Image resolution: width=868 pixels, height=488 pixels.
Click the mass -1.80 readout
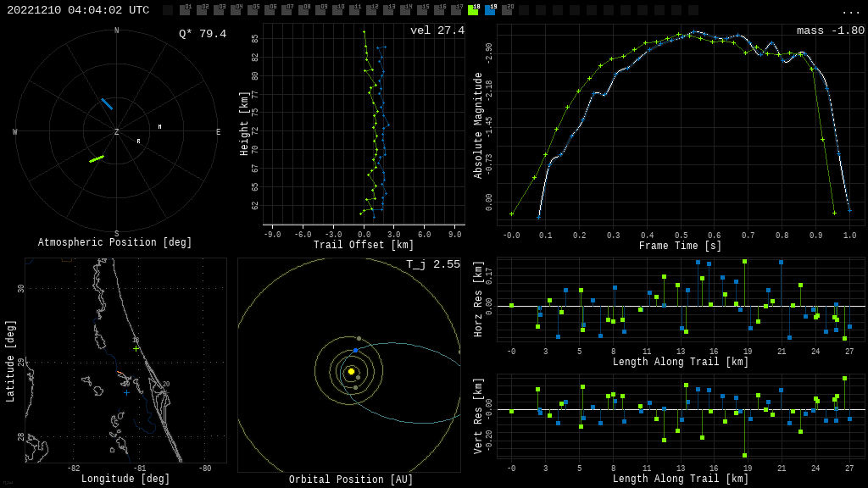[x=830, y=30]
